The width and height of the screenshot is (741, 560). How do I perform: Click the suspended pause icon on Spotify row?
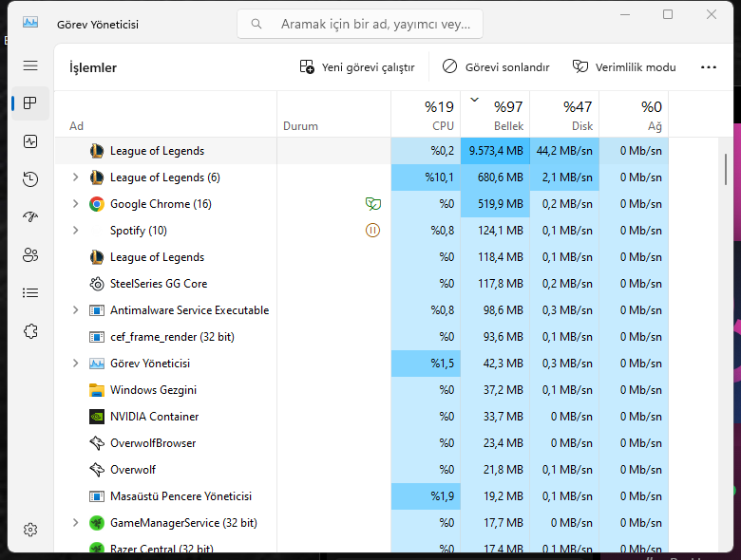(x=372, y=231)
